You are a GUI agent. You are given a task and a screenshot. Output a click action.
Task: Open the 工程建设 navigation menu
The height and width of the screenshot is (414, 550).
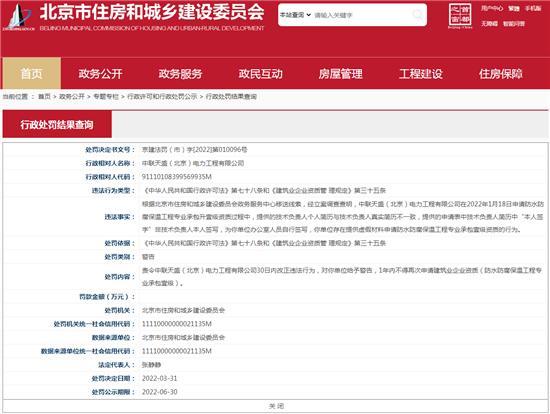[x=421, y=74]
